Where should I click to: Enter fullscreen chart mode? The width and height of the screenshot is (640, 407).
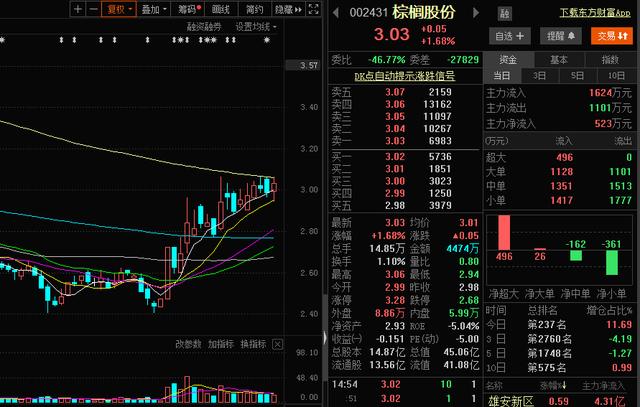[313, 9]
